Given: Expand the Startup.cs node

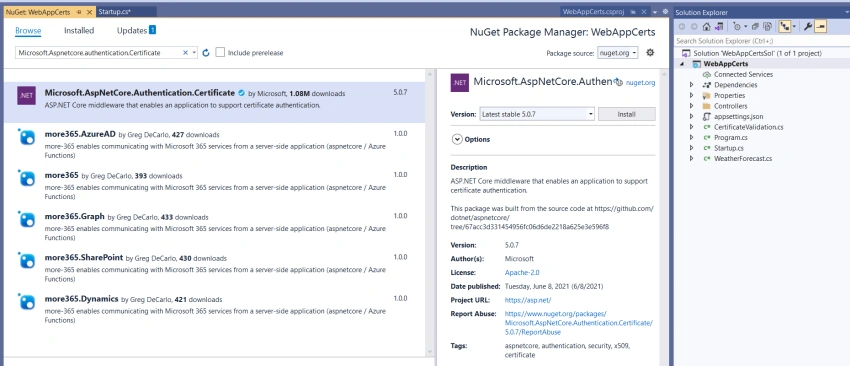Looking at the screenshot, I should 691,148.
